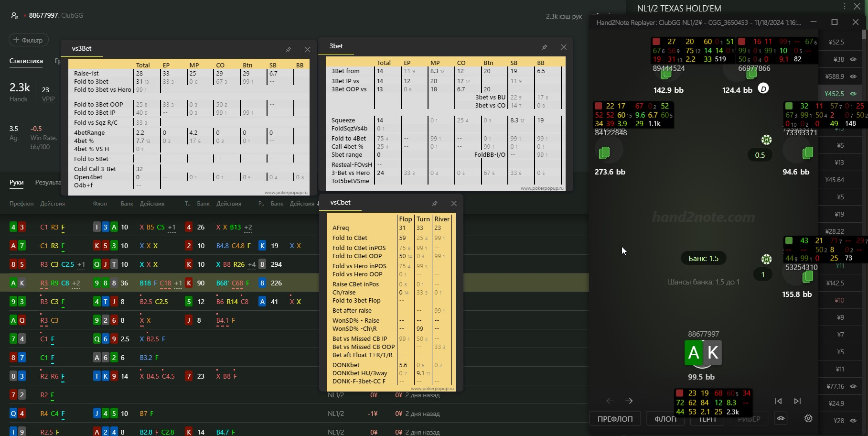Click 'Raise-1st' row in vs3Bet popup
The image size is (868, 436).
click(x=189, y=74)
